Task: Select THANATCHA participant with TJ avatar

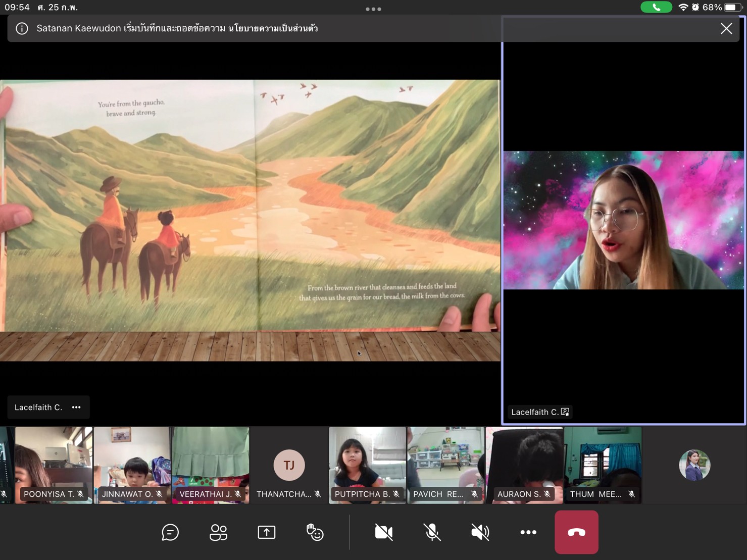Action: coord(289,465)
